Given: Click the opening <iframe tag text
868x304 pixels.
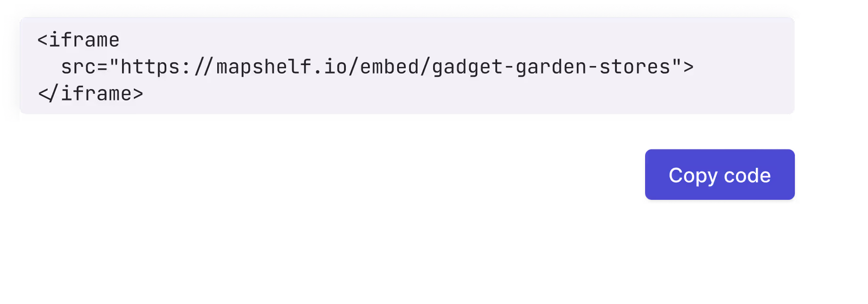Looking at the screenshot, I should pos(78,40).
